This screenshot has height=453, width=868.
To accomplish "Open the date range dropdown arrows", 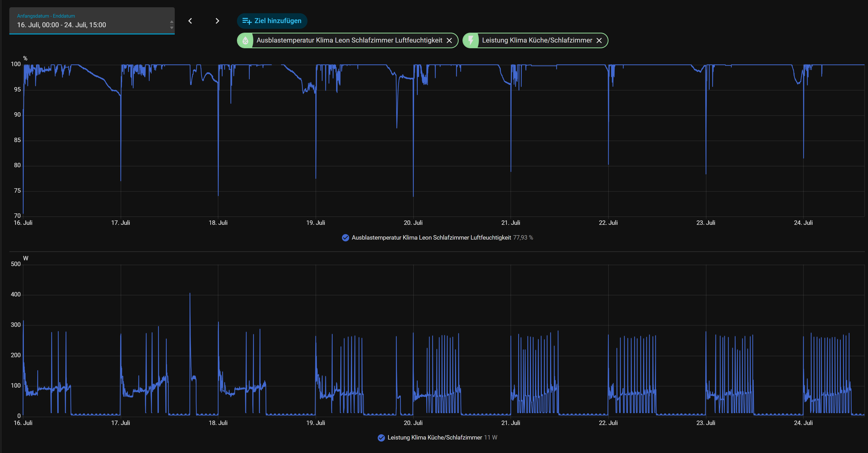I will [x=172, y=25].
